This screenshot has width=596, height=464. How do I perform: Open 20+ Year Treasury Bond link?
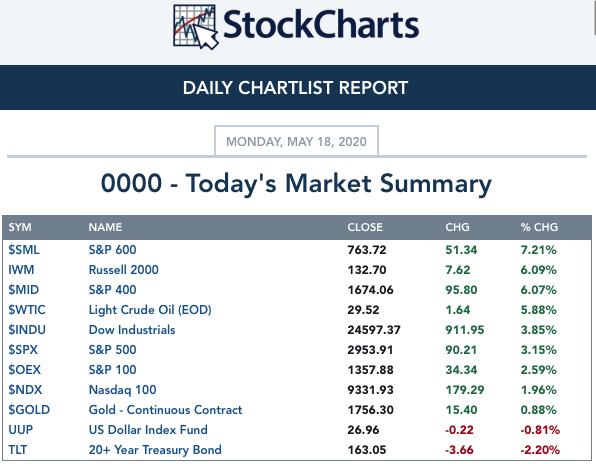pyautogui.click(x=155, y=450)
